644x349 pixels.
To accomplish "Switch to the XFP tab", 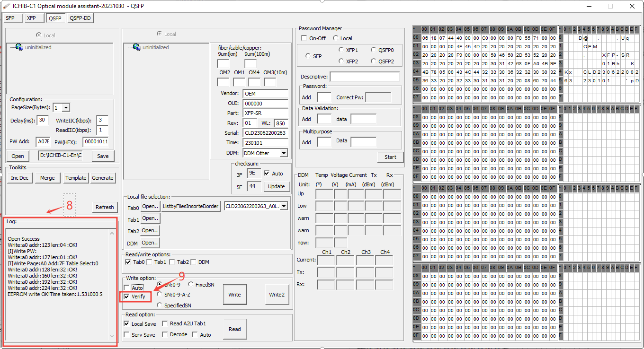I will pos(31,18).
